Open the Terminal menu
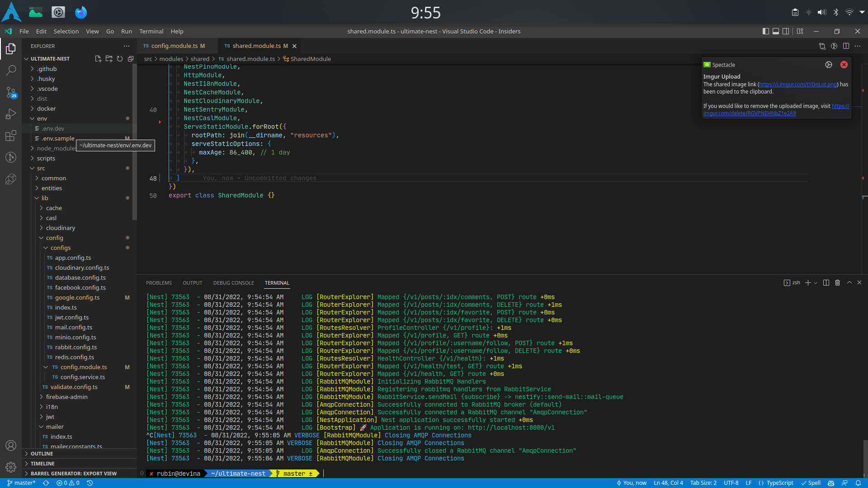868x488 pixels. (x=151, y=31)
